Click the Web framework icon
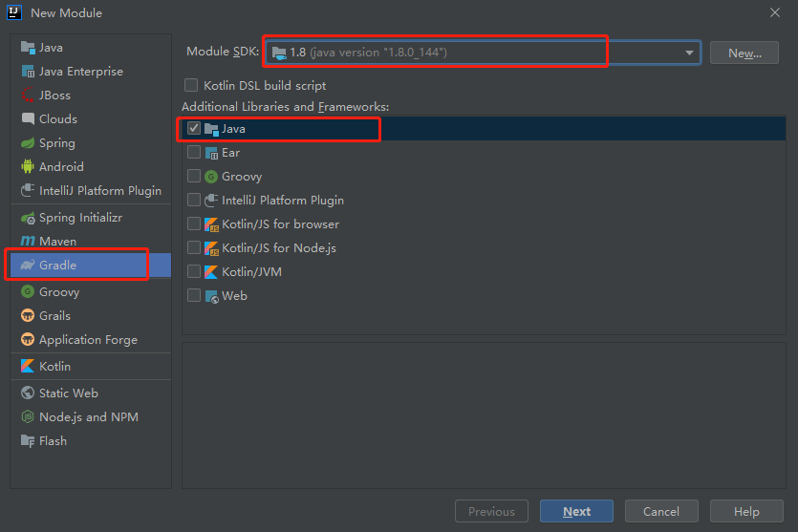This screenshot has width=798, height=532. pyautogui.click(x=211, y=295)
